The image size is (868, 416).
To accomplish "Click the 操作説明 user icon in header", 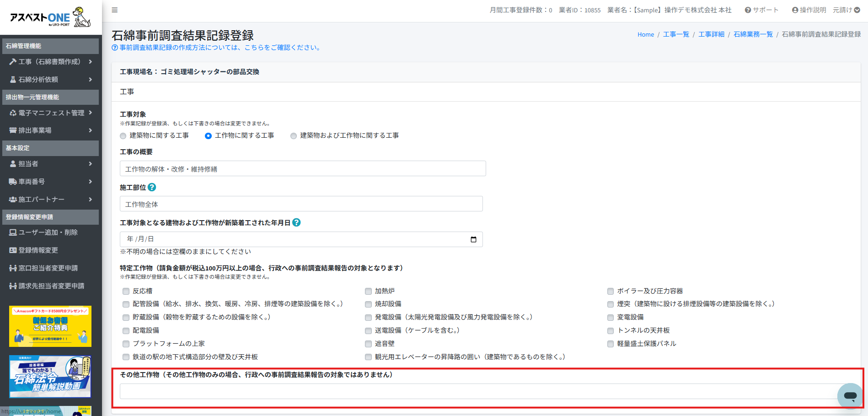I will tap(795, 10).
